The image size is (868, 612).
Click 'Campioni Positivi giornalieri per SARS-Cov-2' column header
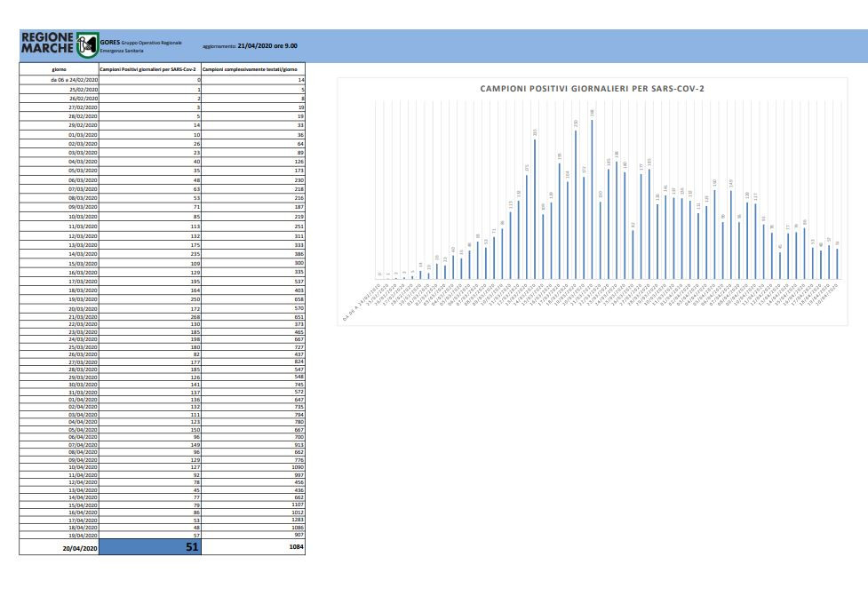(x=150, y=69)
